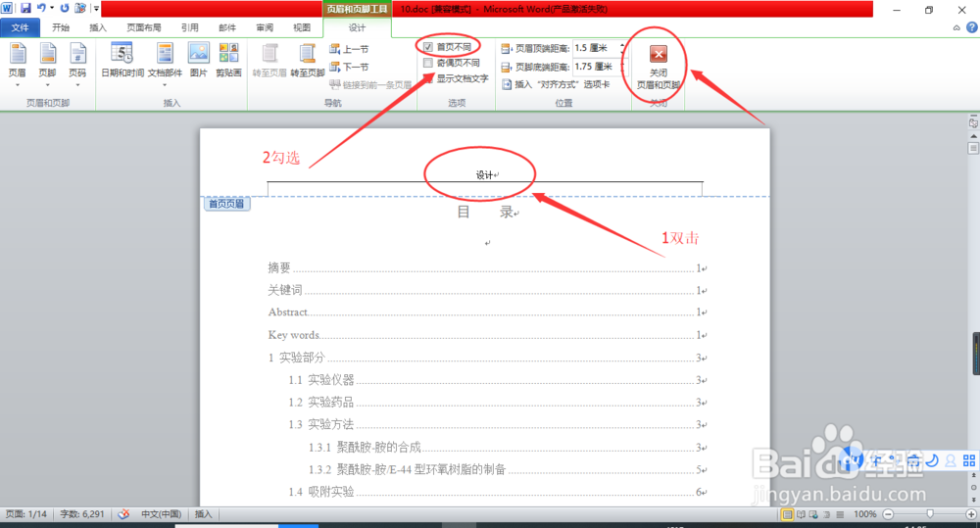Go to 上一节 previous section

click(350, 49)
